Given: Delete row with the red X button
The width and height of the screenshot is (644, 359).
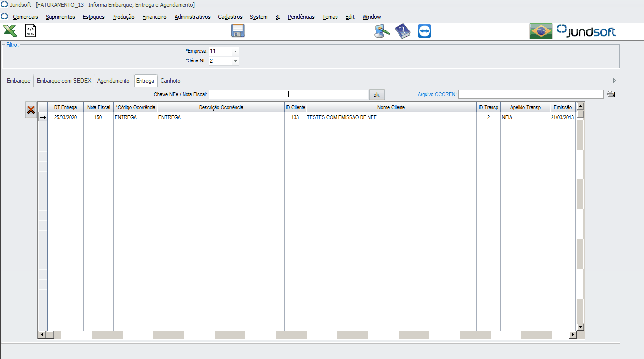Looking at the screenshot, I should pos(31,110).
